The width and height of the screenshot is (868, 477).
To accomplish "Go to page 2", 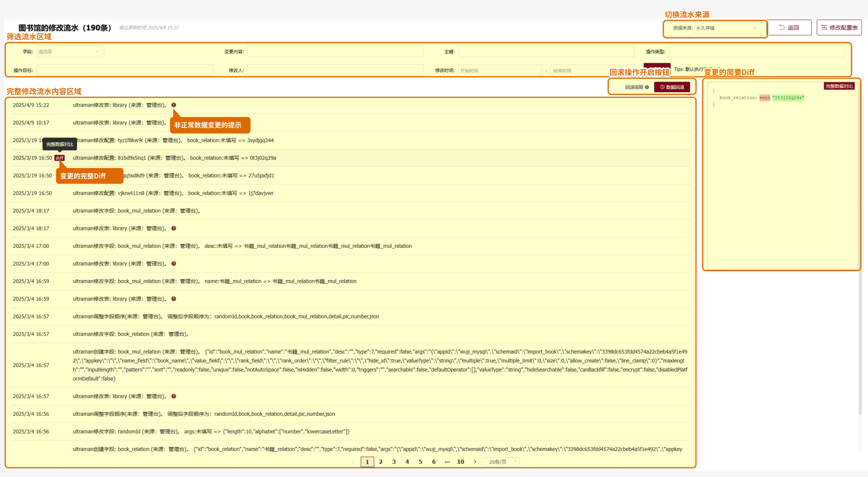I will pyautogui.click(x=381, y=462).
